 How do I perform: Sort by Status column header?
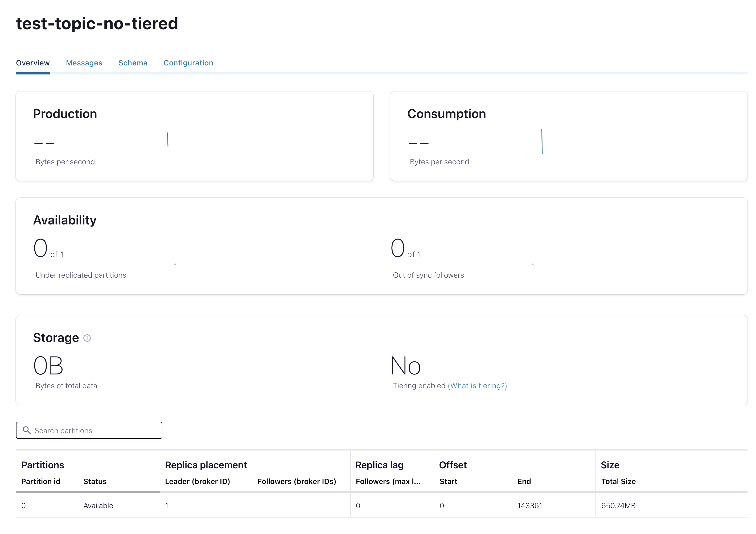(95, 481)
